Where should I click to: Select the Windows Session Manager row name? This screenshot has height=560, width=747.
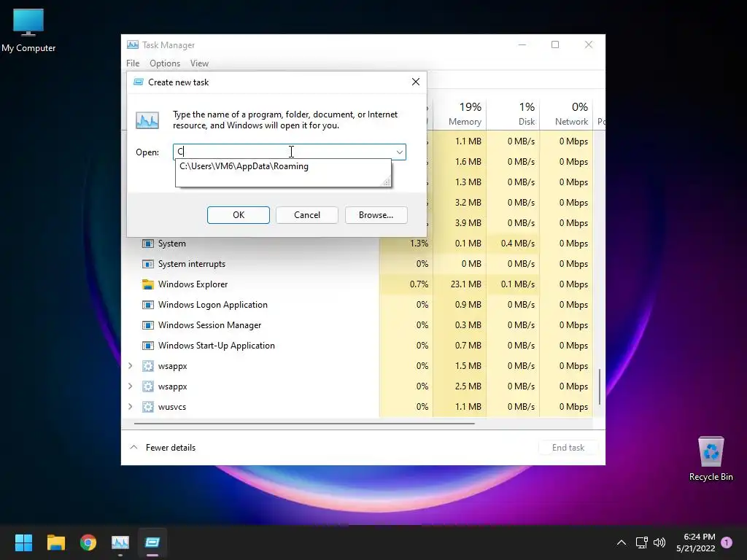tap(209, 325)
